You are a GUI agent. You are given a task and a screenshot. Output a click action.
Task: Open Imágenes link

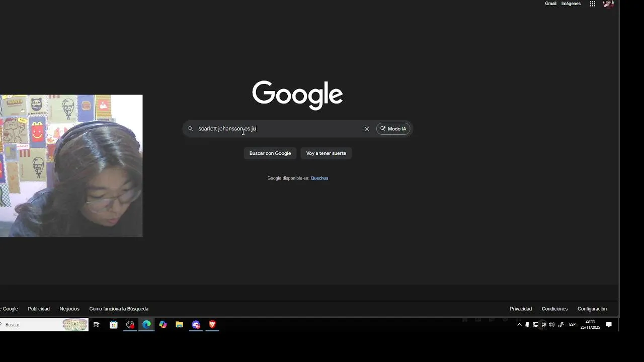[x=571, y=4]
